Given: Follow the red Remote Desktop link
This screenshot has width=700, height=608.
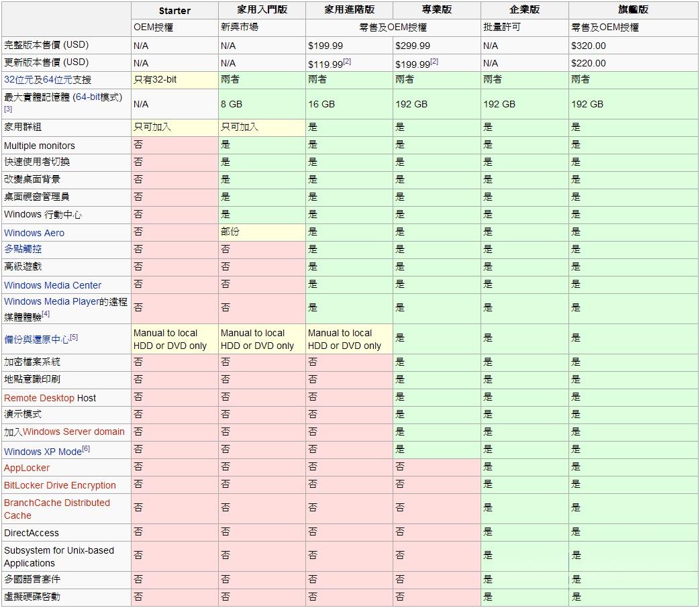Looking at the screenshot, I should coord(40,398).
